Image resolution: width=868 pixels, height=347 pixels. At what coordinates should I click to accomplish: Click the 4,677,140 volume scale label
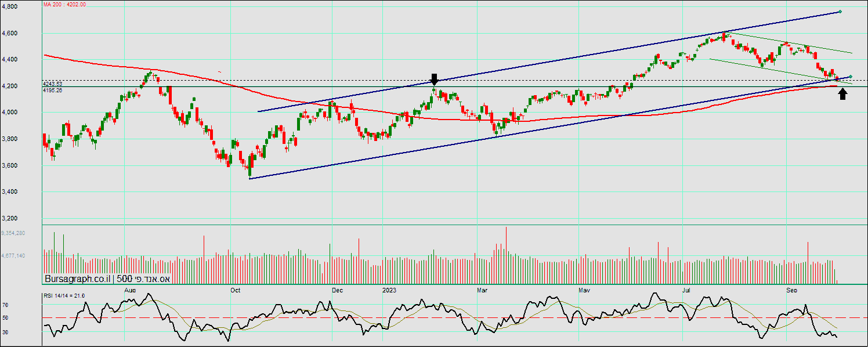tap(13, 255)
